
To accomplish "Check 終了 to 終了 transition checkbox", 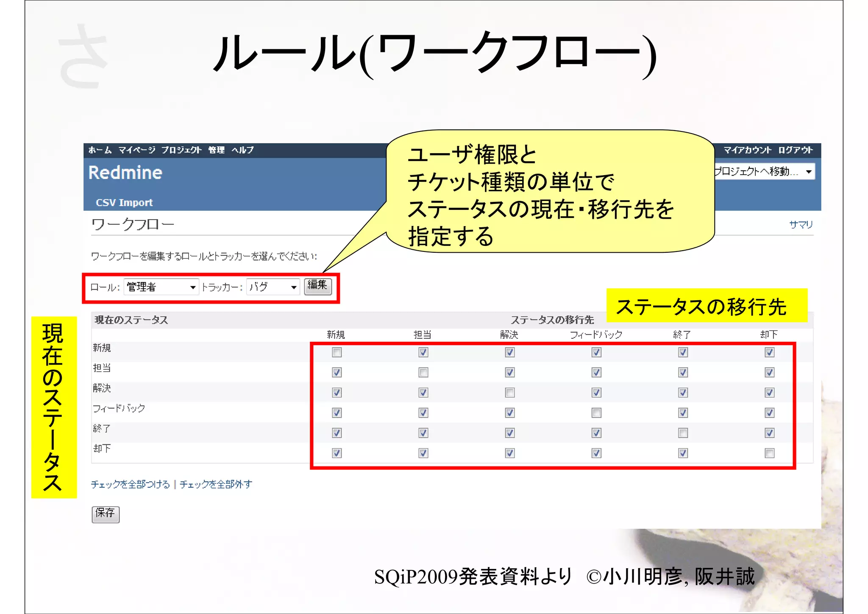I will (683, 433).
